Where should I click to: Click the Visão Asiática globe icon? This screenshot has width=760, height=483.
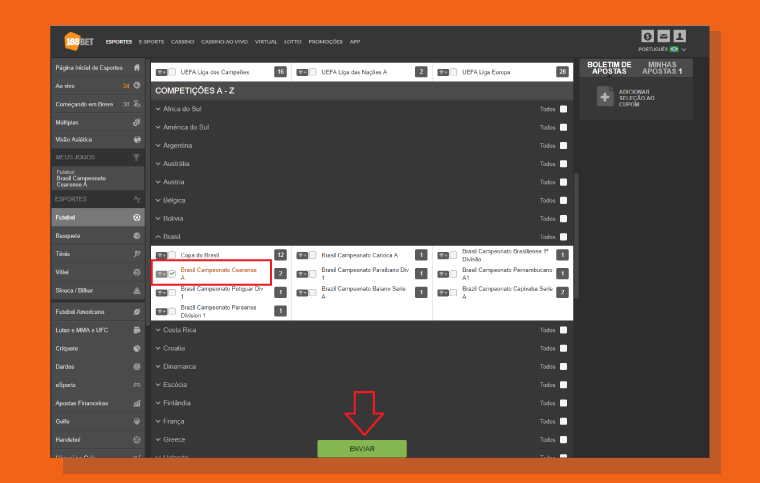pos(137,140)
